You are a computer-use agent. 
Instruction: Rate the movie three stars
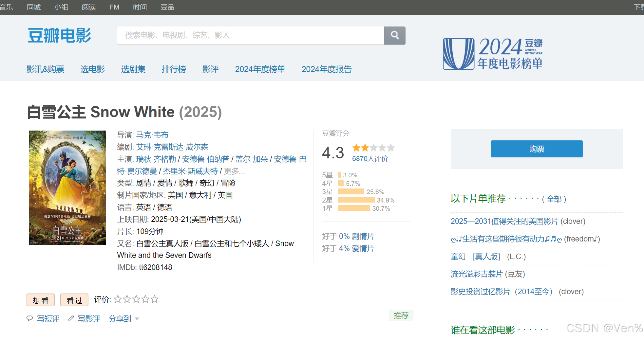136,299
